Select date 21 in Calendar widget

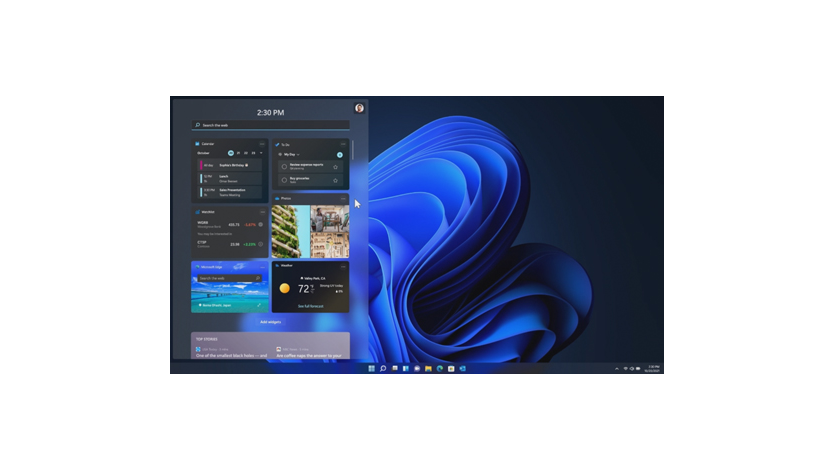point(238,153)
